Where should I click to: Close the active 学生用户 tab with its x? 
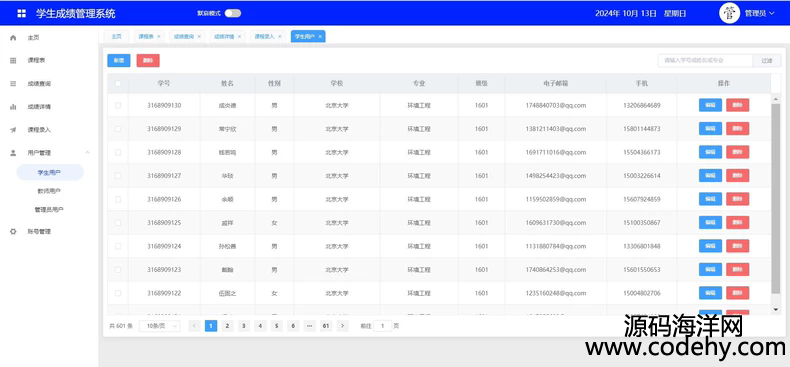point(320,36)
